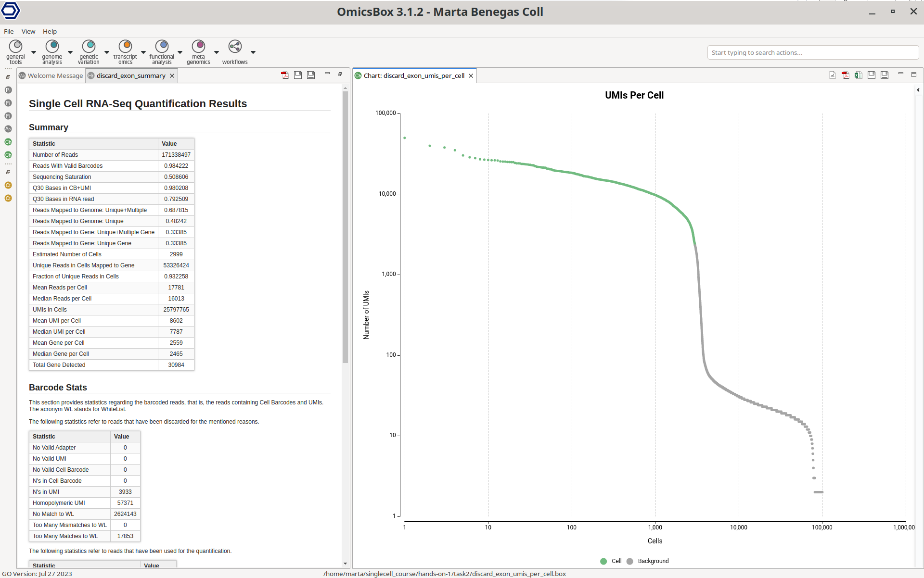
Task: Click the UMIs Per Cell chart title
Action: (x=634, y=95)
